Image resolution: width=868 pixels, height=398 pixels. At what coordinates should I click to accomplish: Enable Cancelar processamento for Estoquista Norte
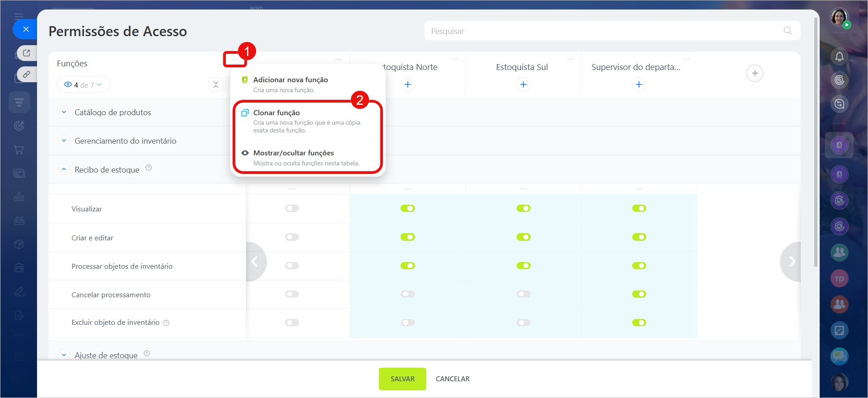pos(407,294)
